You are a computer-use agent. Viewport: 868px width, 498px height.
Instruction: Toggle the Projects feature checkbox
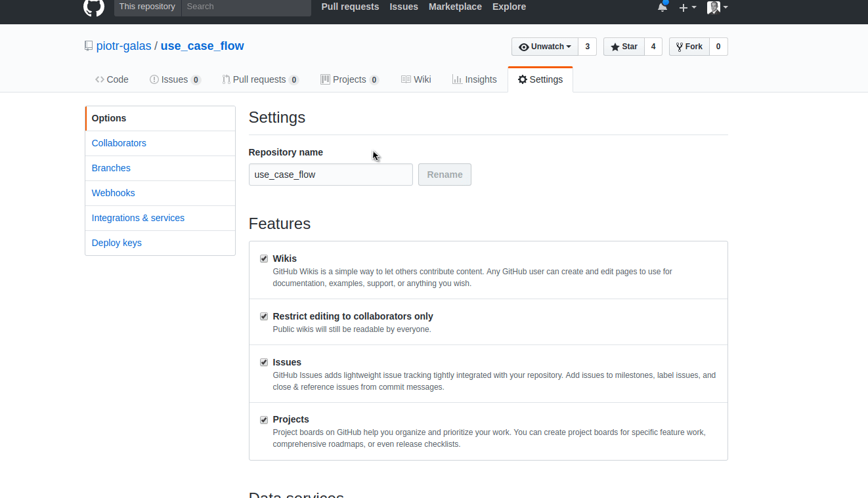click(x=264, y=419)
